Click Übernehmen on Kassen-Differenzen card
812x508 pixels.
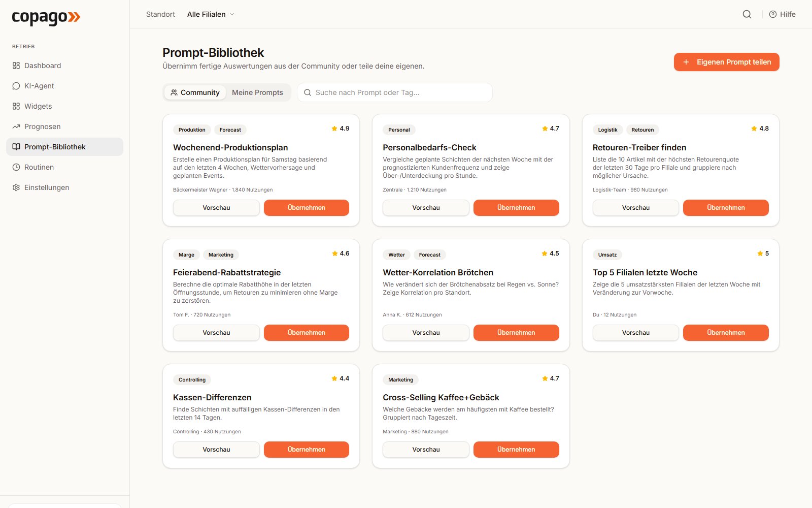307,450
